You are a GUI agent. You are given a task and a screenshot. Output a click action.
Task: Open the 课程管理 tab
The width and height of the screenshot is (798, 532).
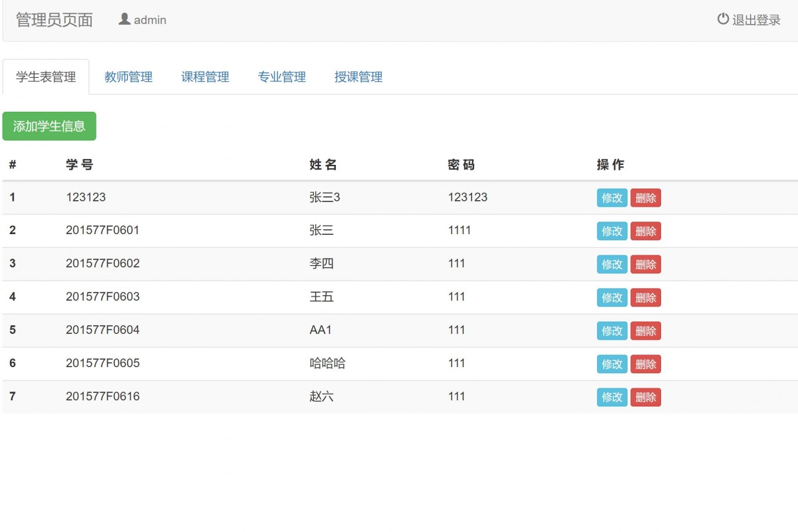pos(204,76)
